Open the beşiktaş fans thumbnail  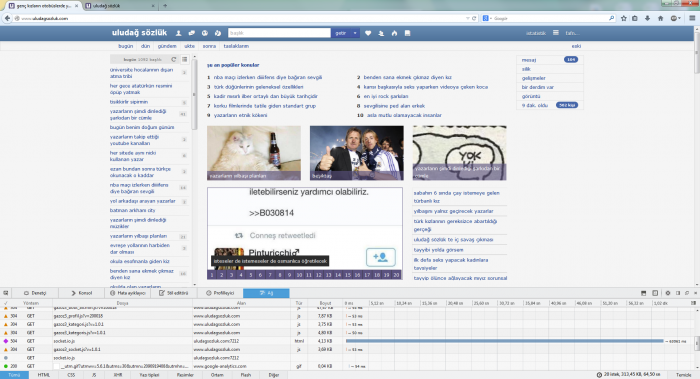coord(357,153)
